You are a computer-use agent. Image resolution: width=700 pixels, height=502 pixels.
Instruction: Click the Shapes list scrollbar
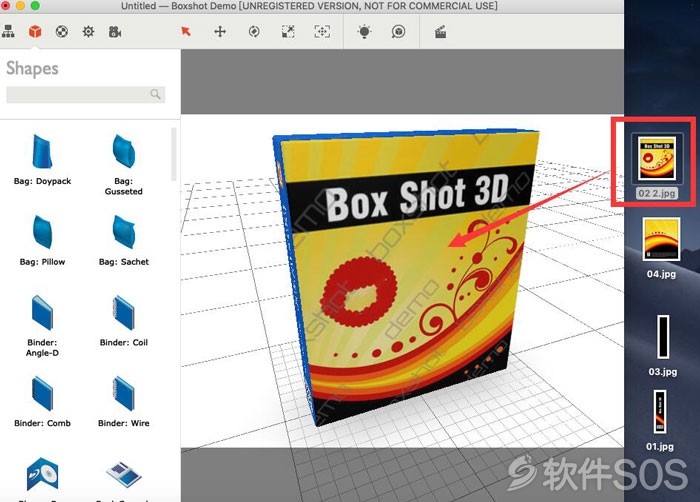pos(174,154)
